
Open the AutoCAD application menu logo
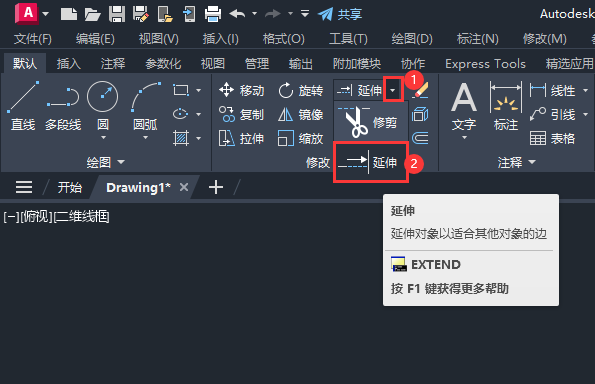pos(27,14)
